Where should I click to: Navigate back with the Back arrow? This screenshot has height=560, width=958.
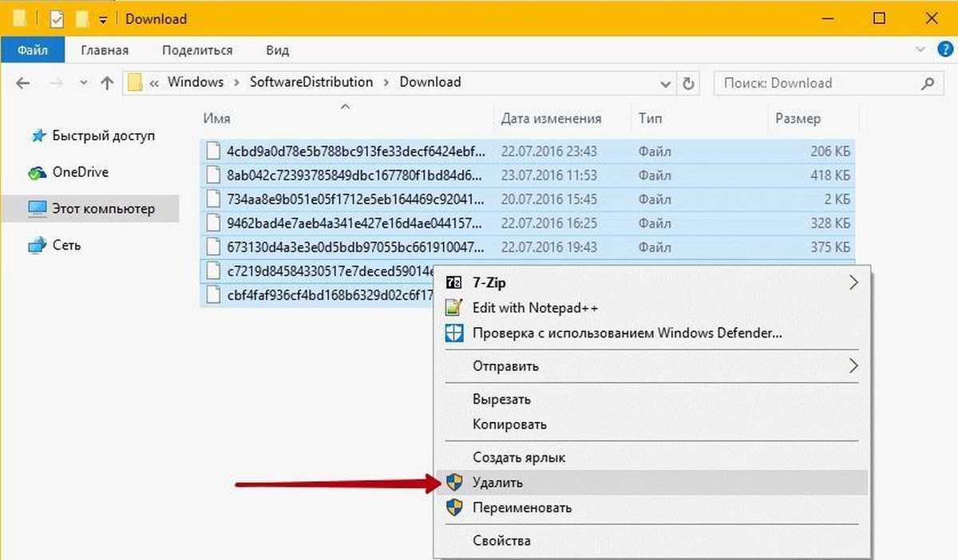coord(24,83)
